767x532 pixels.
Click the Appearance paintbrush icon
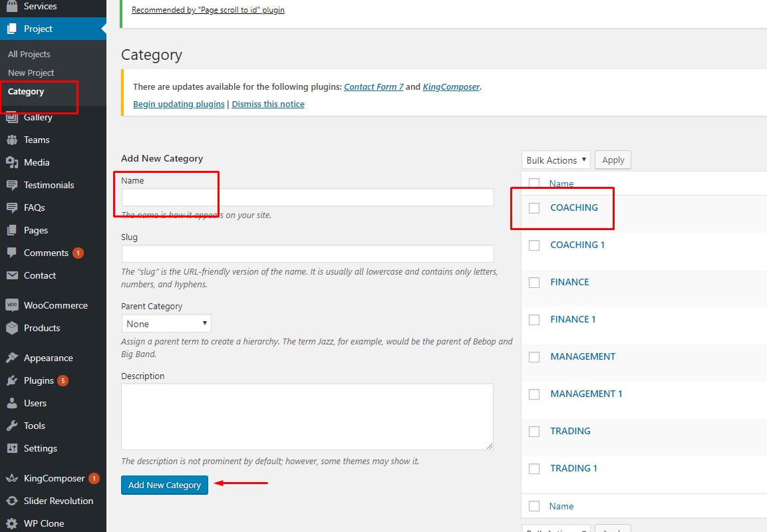[12, 358]
